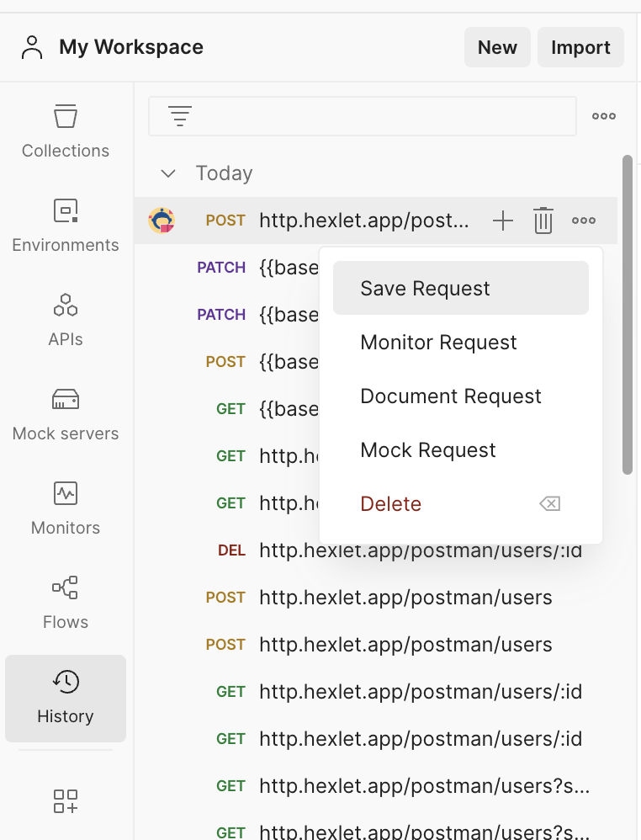Image resolution: width=641 pixels, height=840 pixels.
Task: Open the Mock servers panel
Action: click(x=66, y=413)
